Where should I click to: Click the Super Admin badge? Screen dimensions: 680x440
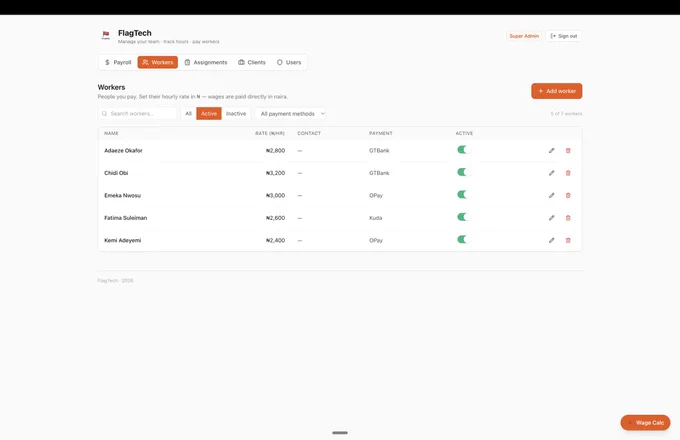click(524, 36)
